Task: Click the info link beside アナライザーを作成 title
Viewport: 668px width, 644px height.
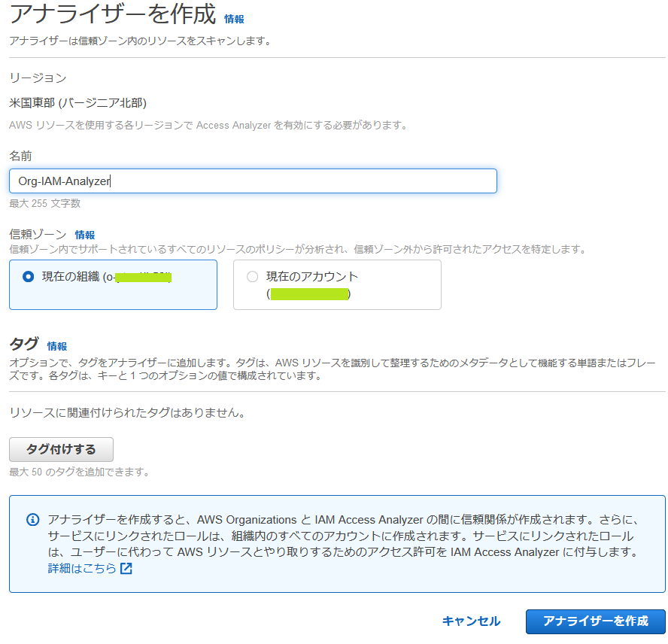Action: click(x=234, y=19)
